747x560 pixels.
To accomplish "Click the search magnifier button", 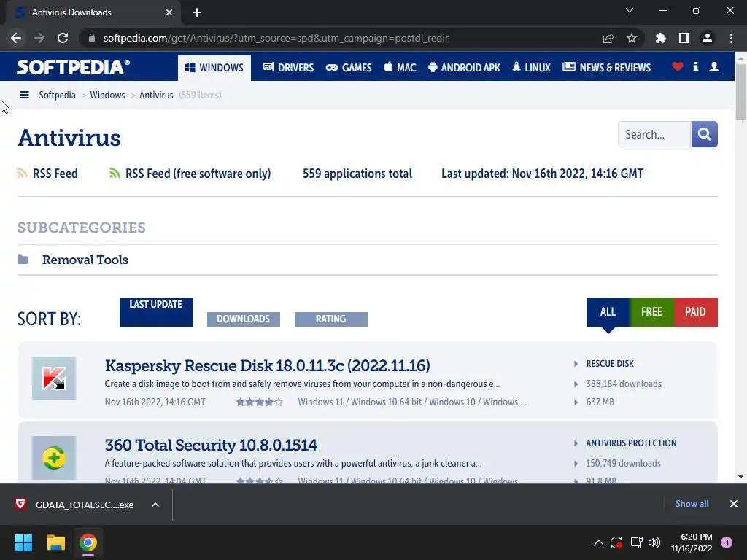I will (704, 134).
